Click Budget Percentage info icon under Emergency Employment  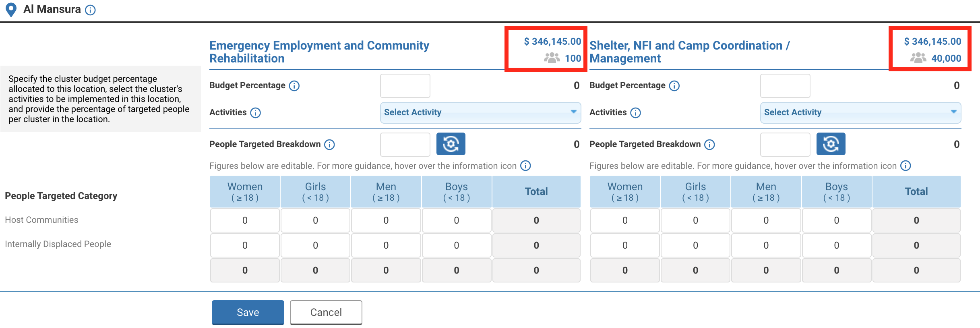tap(294, 86)
